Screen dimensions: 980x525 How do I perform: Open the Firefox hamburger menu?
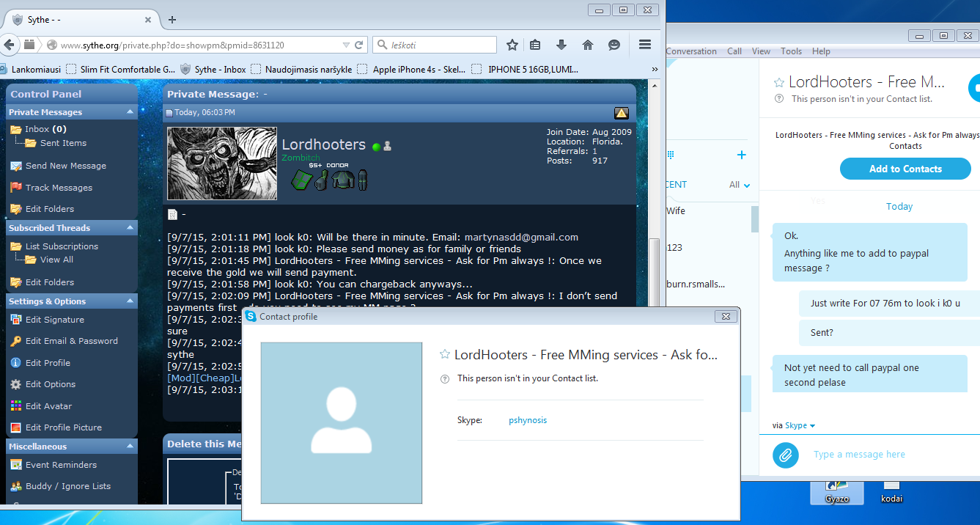[x=645, y=45]
